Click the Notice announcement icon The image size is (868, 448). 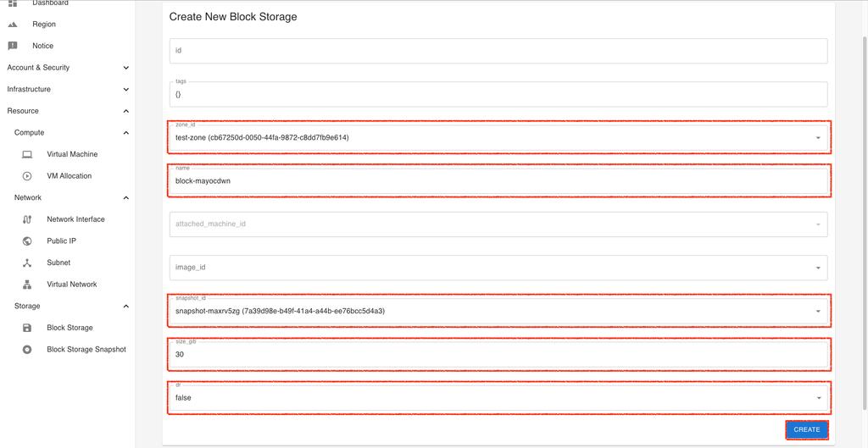click(12, 46)
